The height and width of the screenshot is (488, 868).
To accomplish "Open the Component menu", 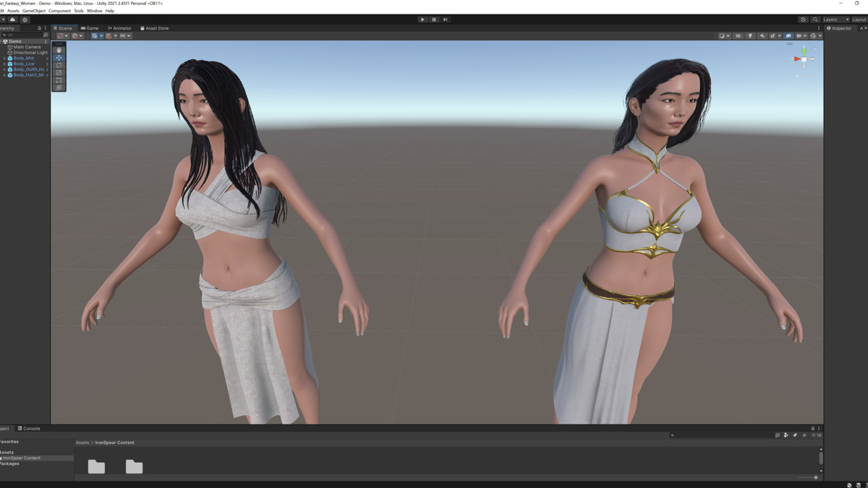I will coord(59,11).
